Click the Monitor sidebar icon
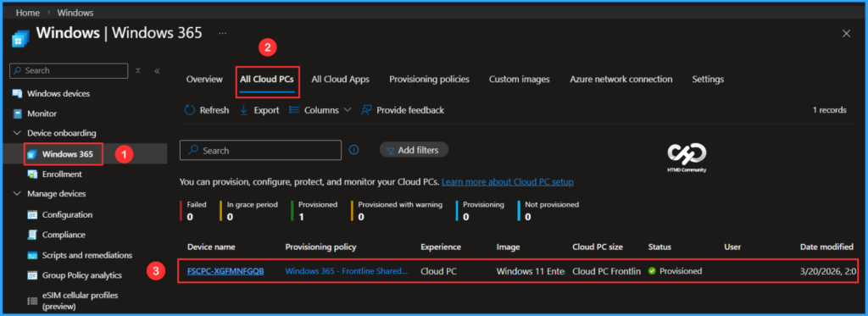This screenshot has width=868, height=316. coord(17,114)
